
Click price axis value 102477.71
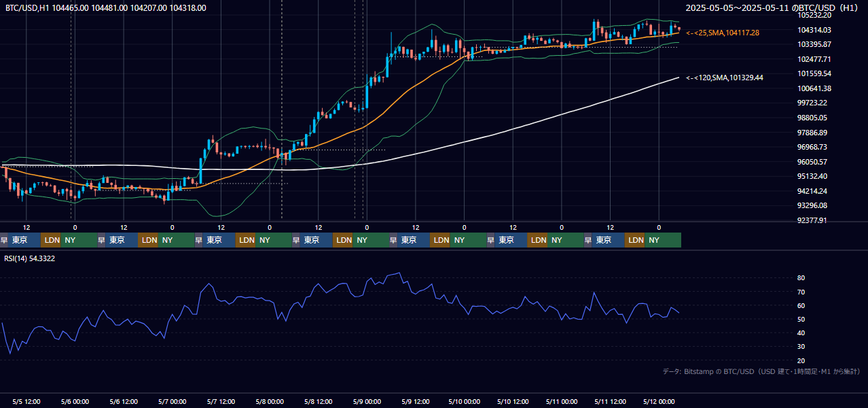814,59
